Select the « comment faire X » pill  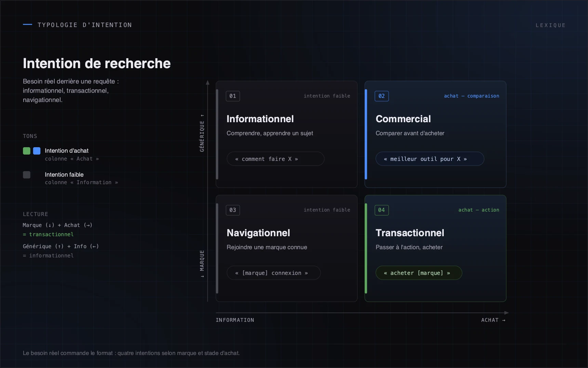click(276, 159)
